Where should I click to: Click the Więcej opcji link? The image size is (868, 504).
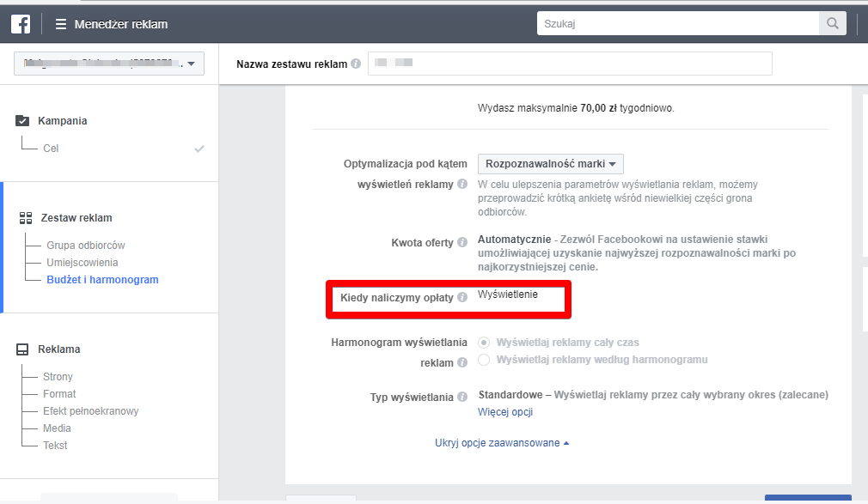pyautogui.click(x=504, y=411)
